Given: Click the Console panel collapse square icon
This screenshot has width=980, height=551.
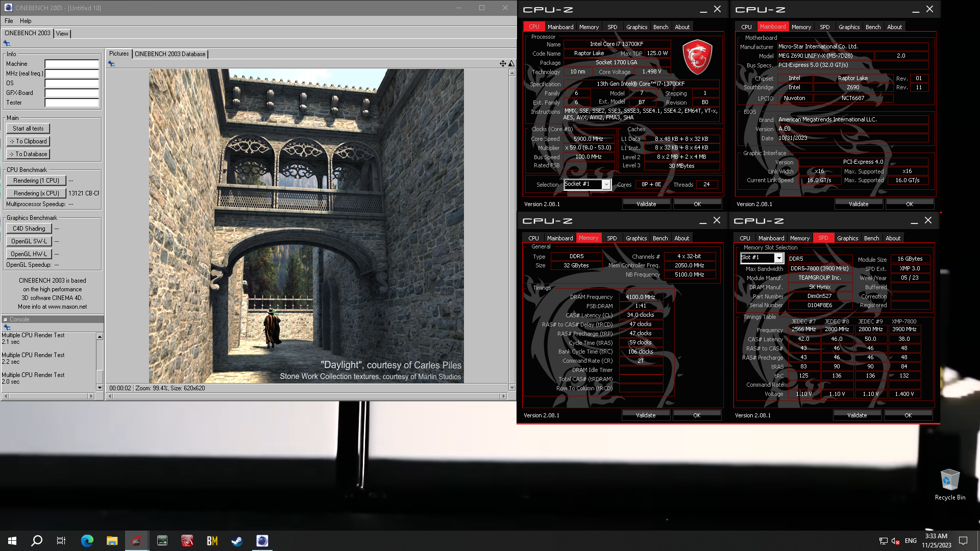Looking at the screenshot, I should pos(5,319).
